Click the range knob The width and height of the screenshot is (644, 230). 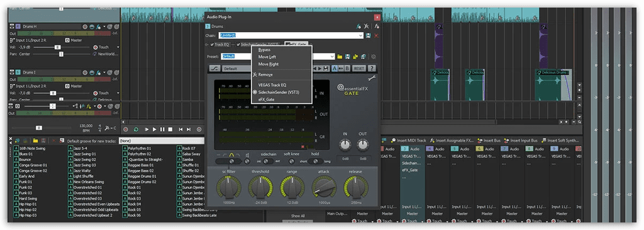click(292, 188)
